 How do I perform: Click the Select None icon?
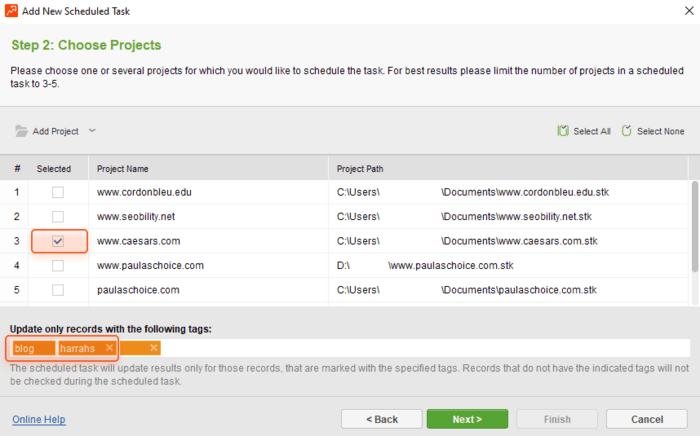[627, 131]
